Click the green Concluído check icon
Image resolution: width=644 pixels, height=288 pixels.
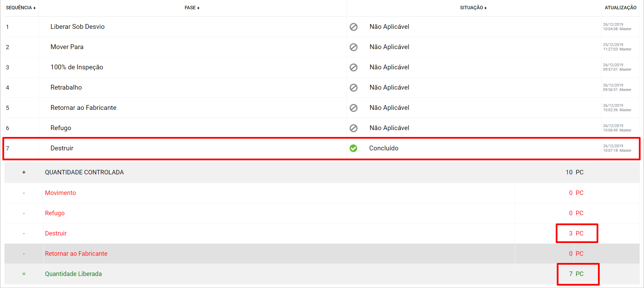[x=353, y=148]
